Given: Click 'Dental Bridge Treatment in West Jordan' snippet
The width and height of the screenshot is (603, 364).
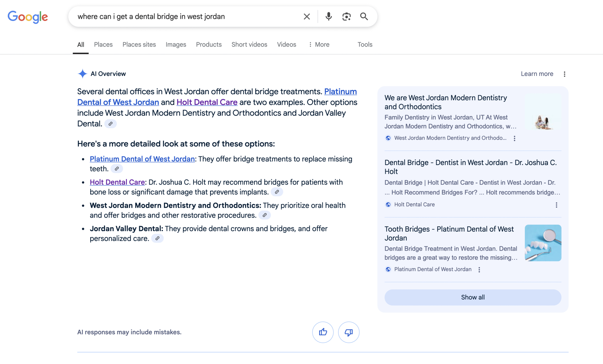Looking at the screenshot, I should pyautogui.click(x=451, y=253).
